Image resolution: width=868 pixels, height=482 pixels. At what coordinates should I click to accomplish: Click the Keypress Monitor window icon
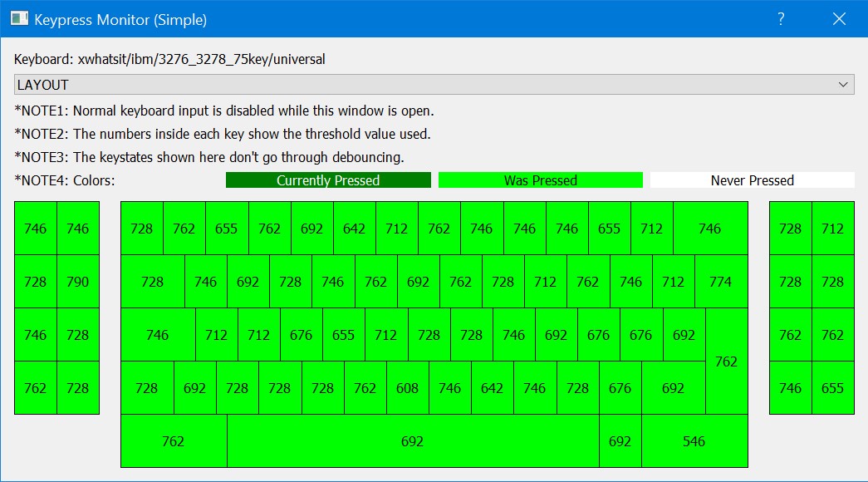tap(19, 19)
